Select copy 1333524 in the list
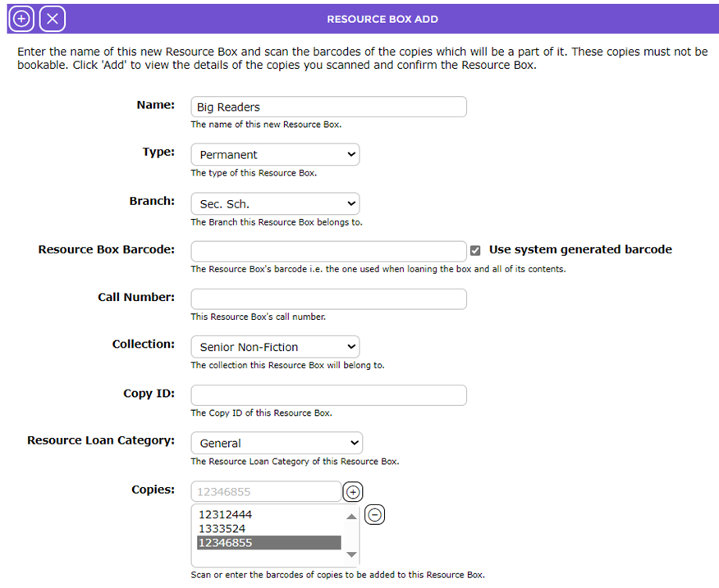Viewport: 719px width, 588px height. (x=269, y=529)
